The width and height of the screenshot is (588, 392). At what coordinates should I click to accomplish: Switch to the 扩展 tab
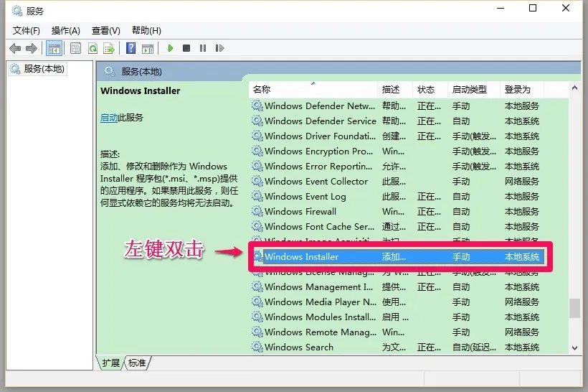[x=110, y=363]
